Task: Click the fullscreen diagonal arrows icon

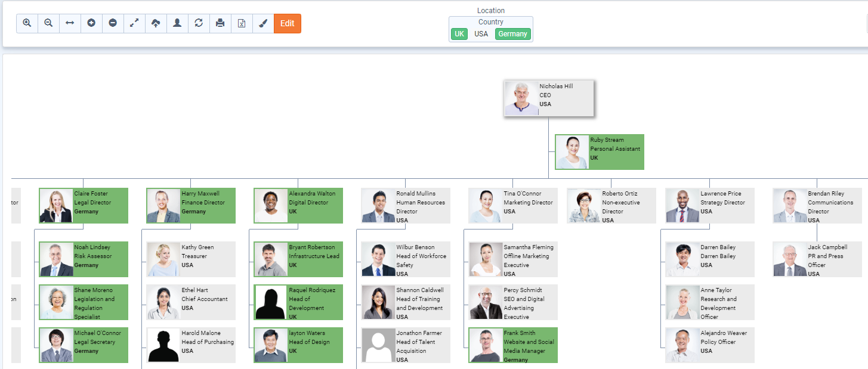Action: [134, 23]
